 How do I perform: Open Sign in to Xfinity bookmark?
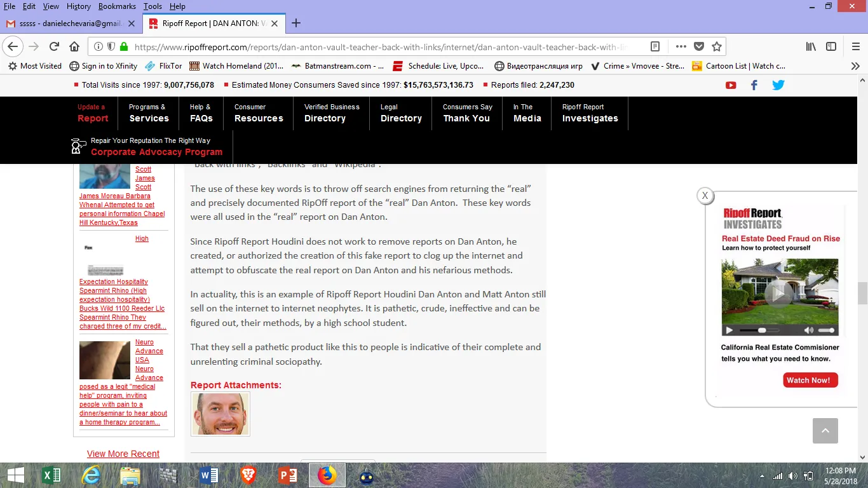[104, 66]
